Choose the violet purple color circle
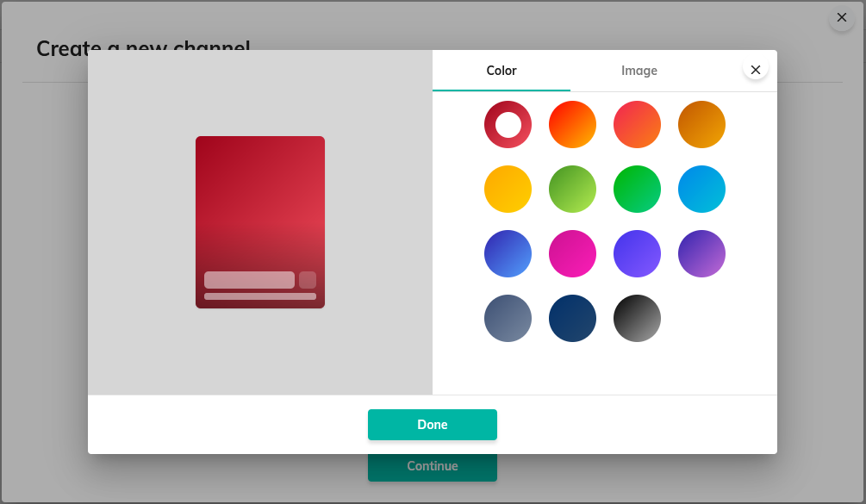Viewport: 866px width, 504px height. (637, 254)
